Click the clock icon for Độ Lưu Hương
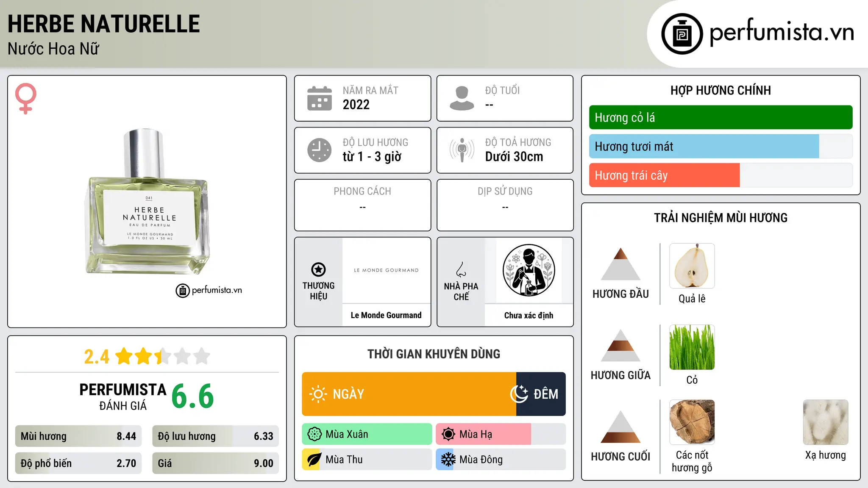Viewport: 868px width, 488px height. coord(320,150)
